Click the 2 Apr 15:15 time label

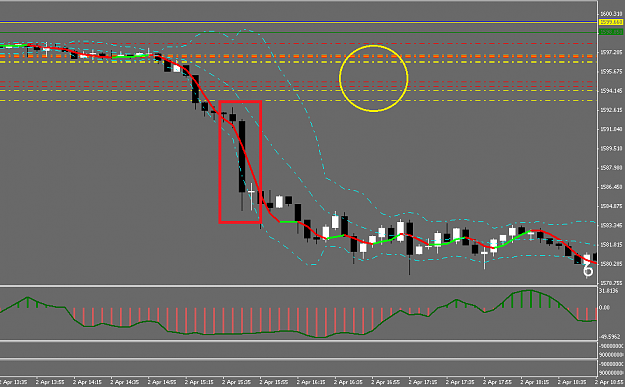point(200,382)
